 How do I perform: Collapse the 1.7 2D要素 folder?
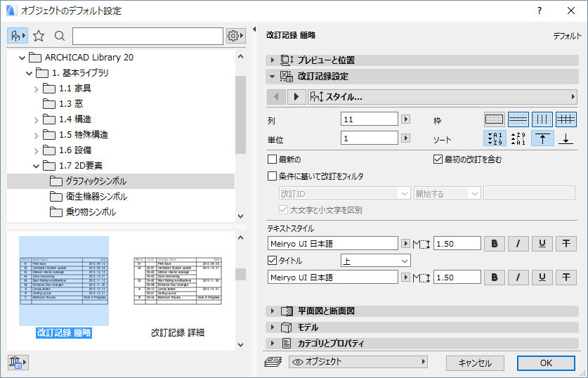coord(36,166)
